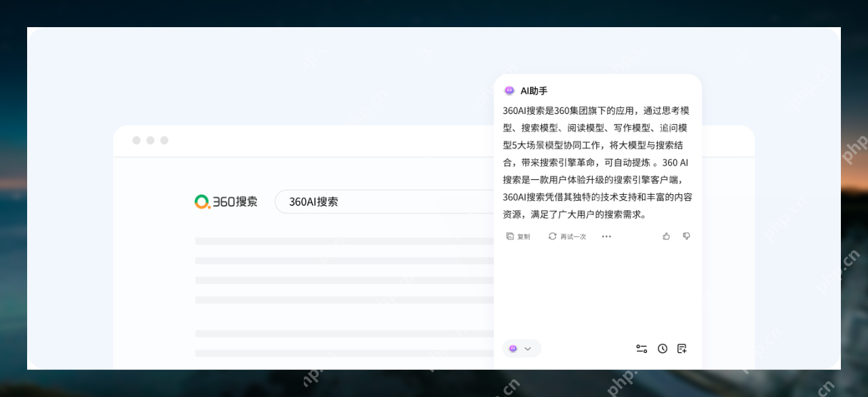Open the settings sliders icon

coord(642,348)
